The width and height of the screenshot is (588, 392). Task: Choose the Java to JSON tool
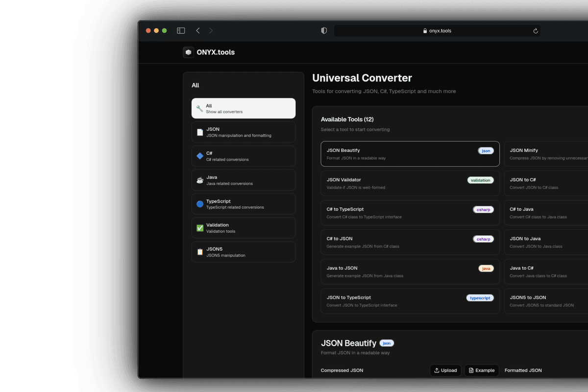[x=410, y=271]
